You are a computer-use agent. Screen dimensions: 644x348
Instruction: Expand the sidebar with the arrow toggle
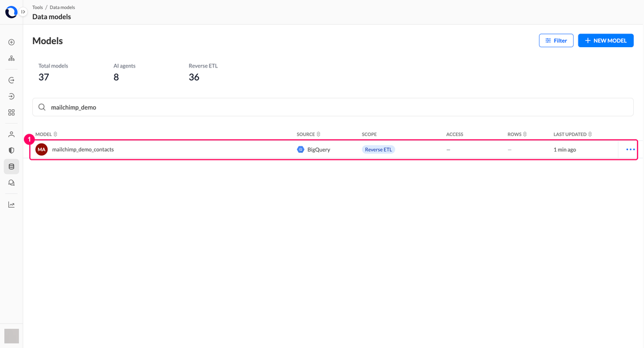pyautogui.click(x=23, y=12)
